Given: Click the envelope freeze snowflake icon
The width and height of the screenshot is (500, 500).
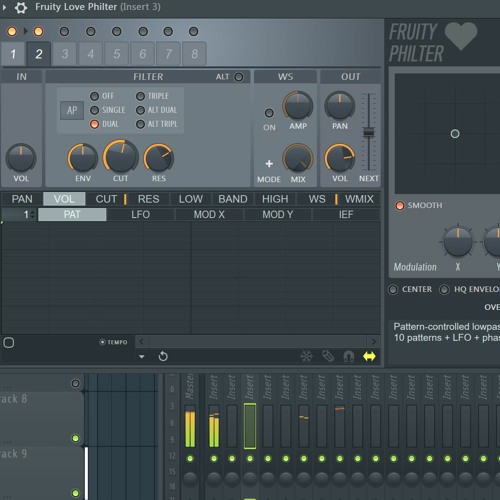Looking at the screenshot, I should click(306, 356).
